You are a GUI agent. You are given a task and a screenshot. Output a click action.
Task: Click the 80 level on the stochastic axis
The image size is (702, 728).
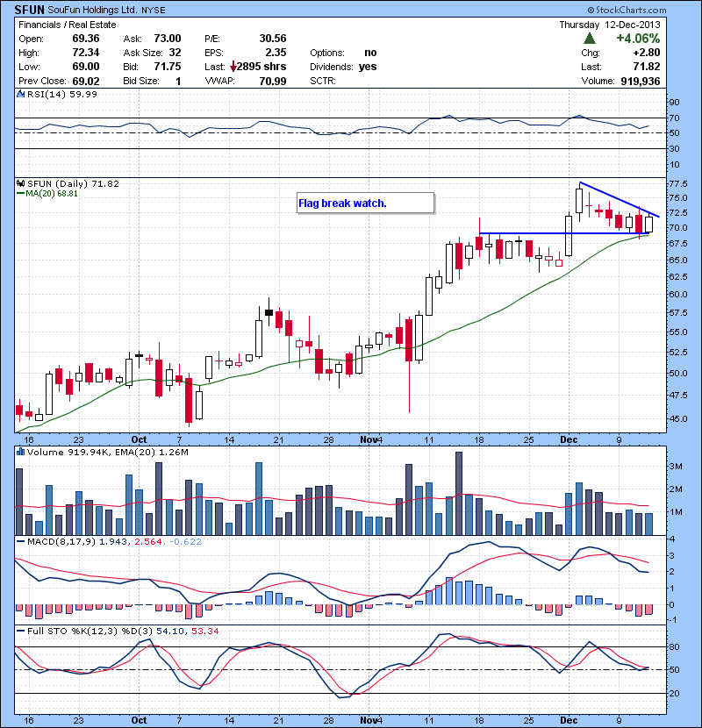pos(674,646)
